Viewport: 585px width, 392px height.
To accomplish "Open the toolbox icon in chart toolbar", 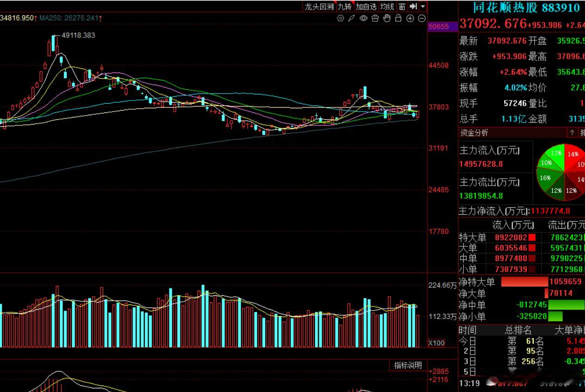I will [375, 18].
